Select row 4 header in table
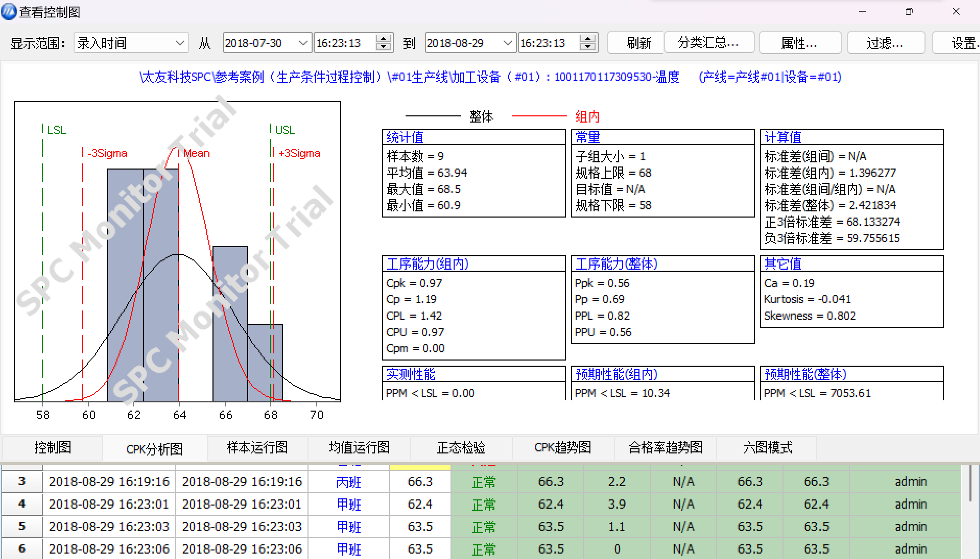Screen dimensions: 980x559 coord(22,504)
